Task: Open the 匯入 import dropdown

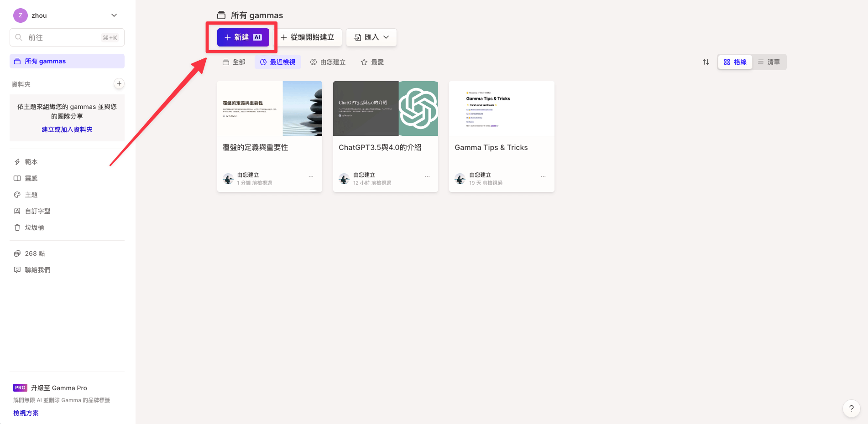Action: pos(371,37)
